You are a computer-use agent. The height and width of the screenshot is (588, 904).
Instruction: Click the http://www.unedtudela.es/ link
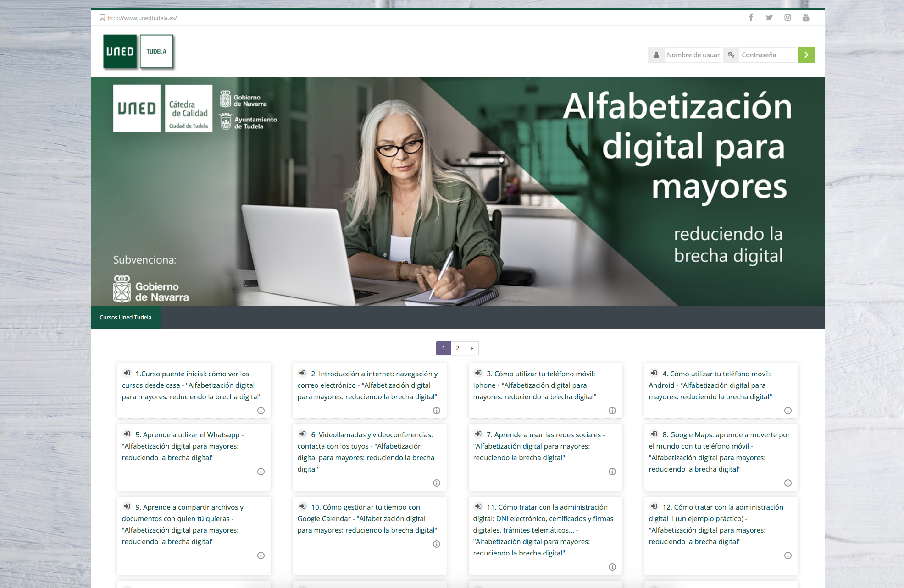142,18
